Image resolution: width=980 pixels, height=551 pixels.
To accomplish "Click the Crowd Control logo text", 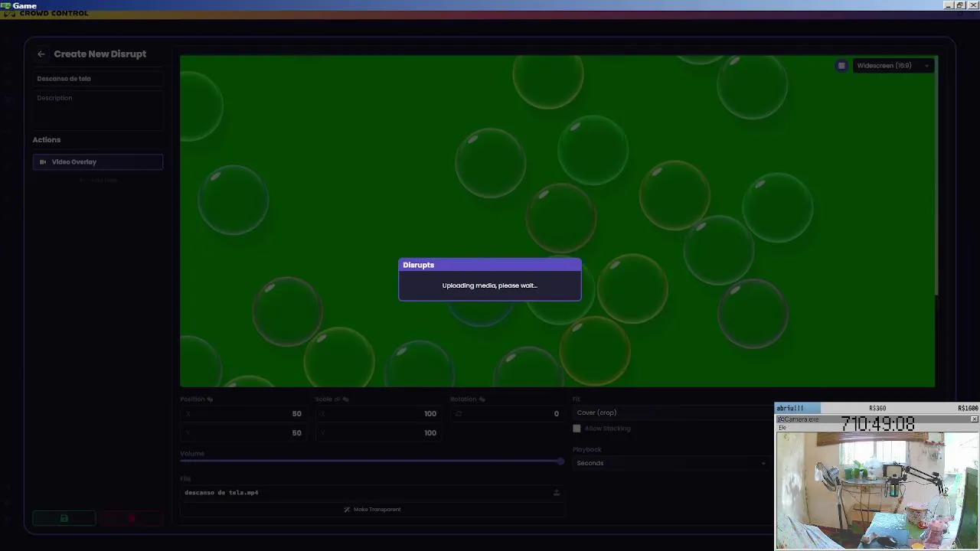I will point(54,14).
